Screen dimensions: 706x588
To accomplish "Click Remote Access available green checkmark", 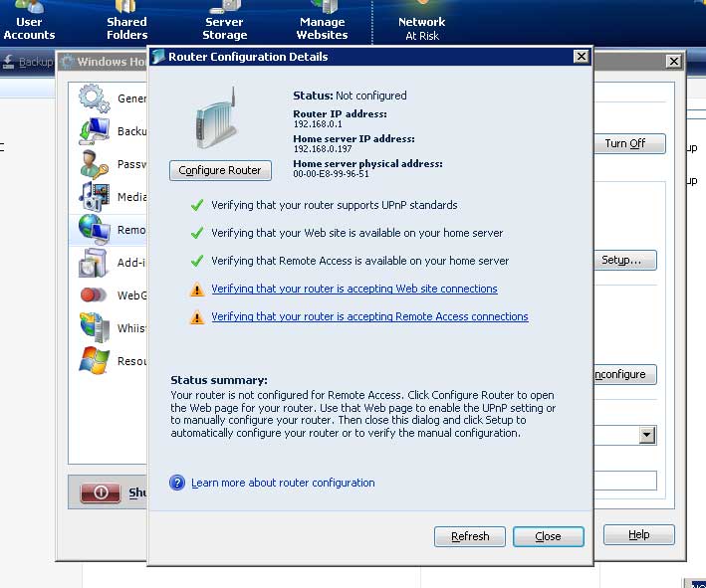I will [x=197, y=262].
